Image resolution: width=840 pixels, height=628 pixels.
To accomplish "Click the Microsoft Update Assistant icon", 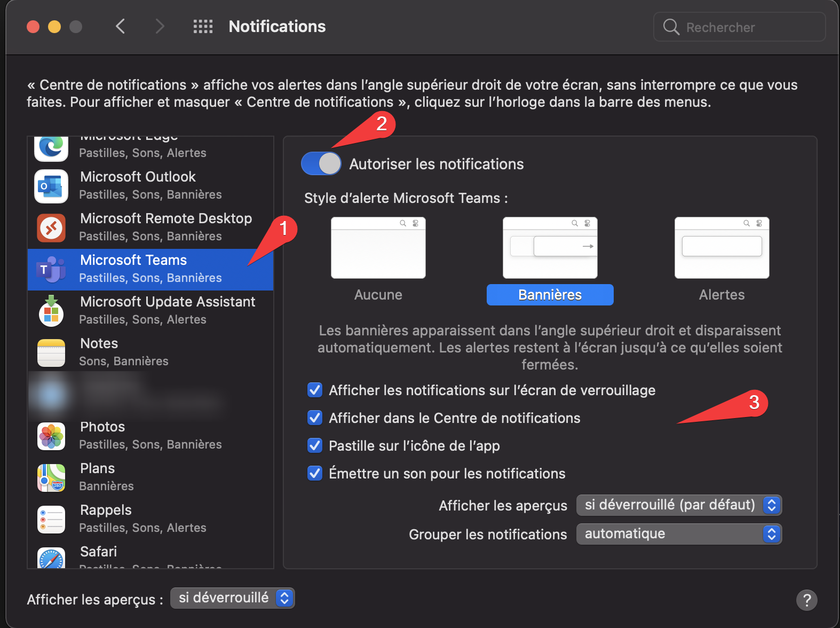I will (x=51, y=311).
